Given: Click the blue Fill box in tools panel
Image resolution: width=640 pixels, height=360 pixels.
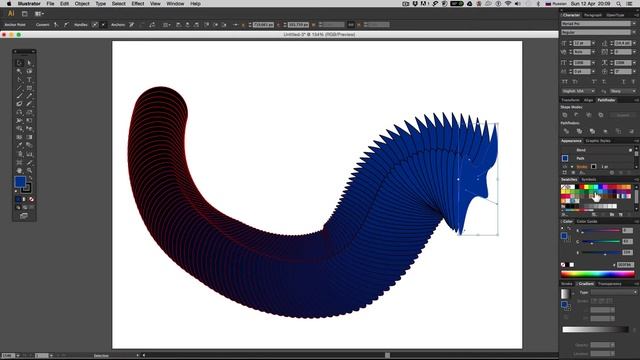Looking at the screenshot, I should tap(20, 182).
